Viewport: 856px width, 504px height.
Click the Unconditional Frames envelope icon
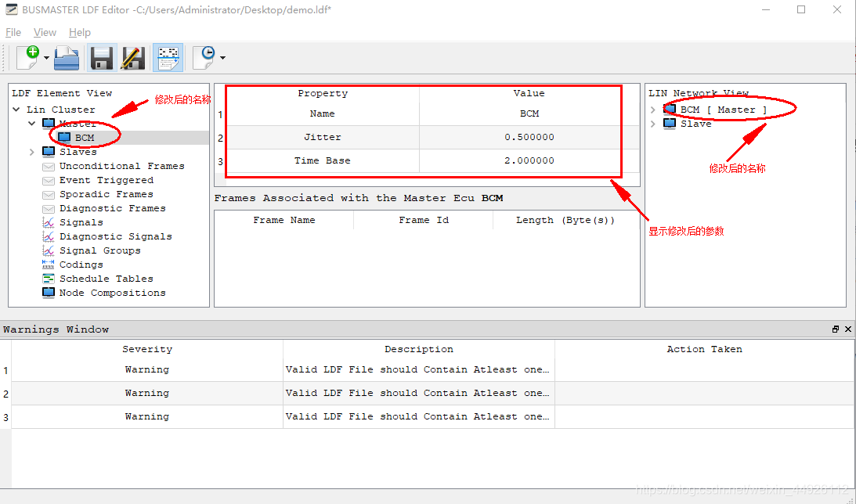[x=49, y=167]
